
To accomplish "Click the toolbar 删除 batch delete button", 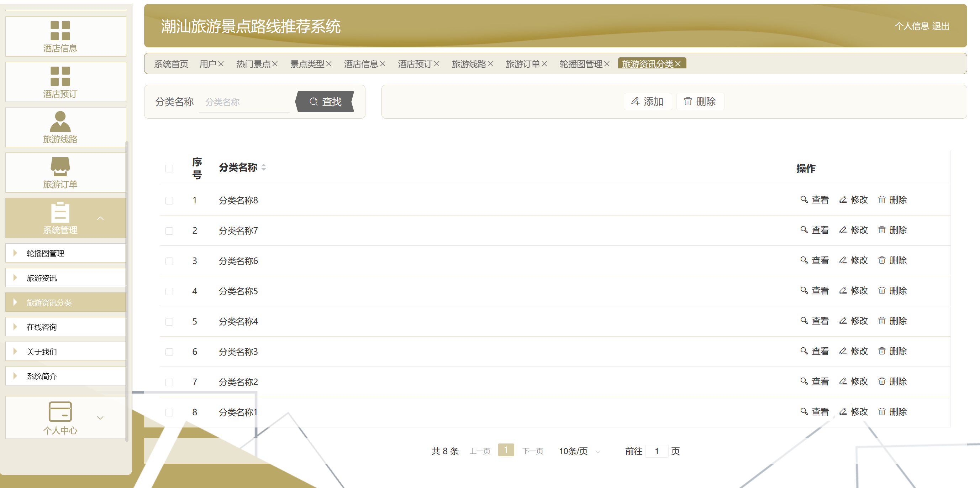I will [700, 102].
